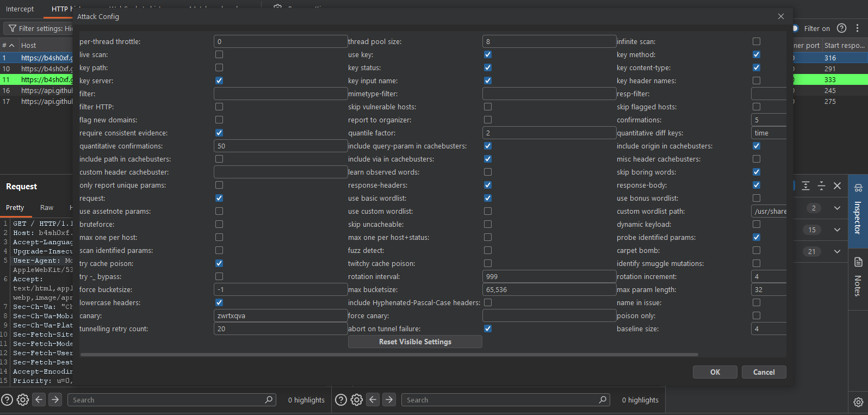Uncheck require consistent evidence
868x415 pixels.
point(219,133)
